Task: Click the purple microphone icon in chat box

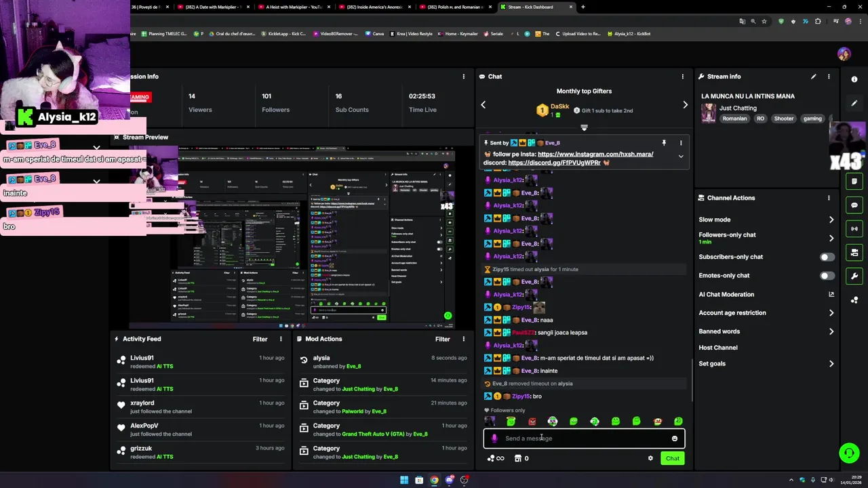Action: [494, 439]
